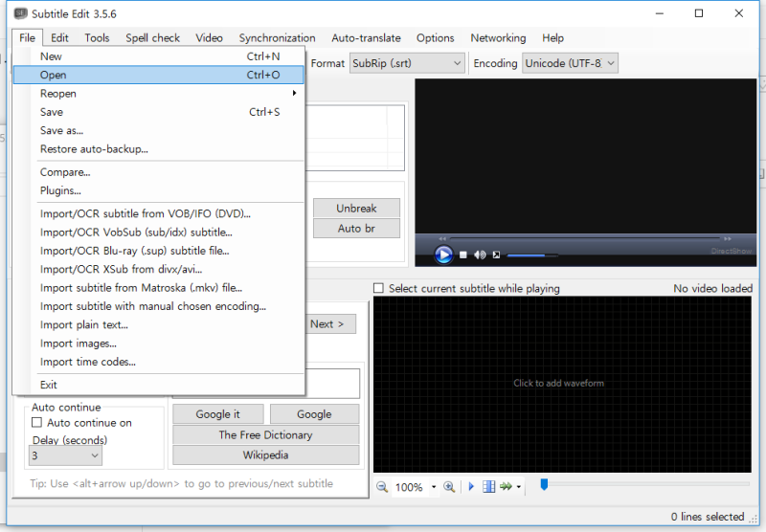Click the green double-arrow playback-speed icon
Image resolution: width=766 pixels, height=532 pixels.
coord(507,487)
